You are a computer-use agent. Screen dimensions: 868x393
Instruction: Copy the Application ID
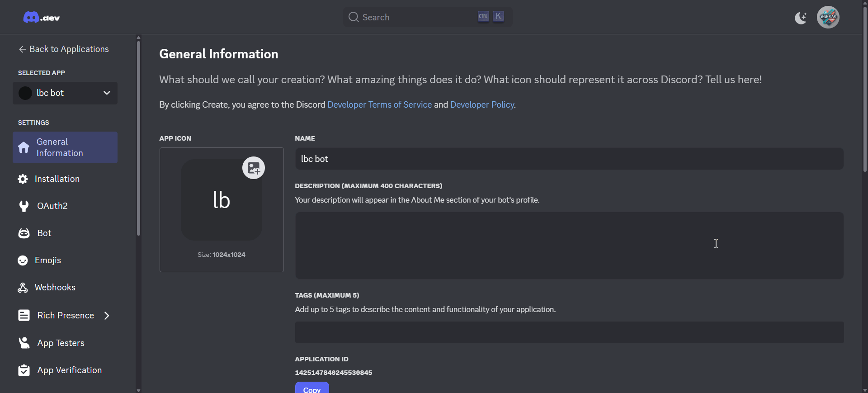(312, 388)
